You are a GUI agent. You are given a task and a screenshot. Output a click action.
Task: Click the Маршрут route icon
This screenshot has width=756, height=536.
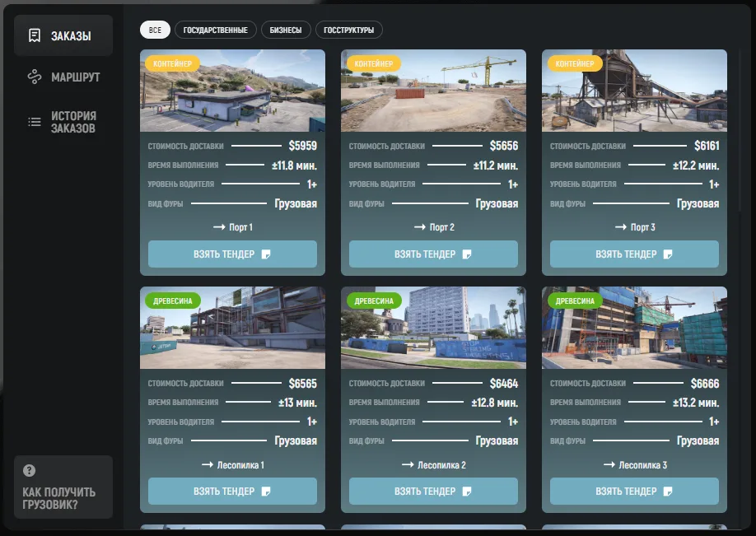click(x=35, y=77)
